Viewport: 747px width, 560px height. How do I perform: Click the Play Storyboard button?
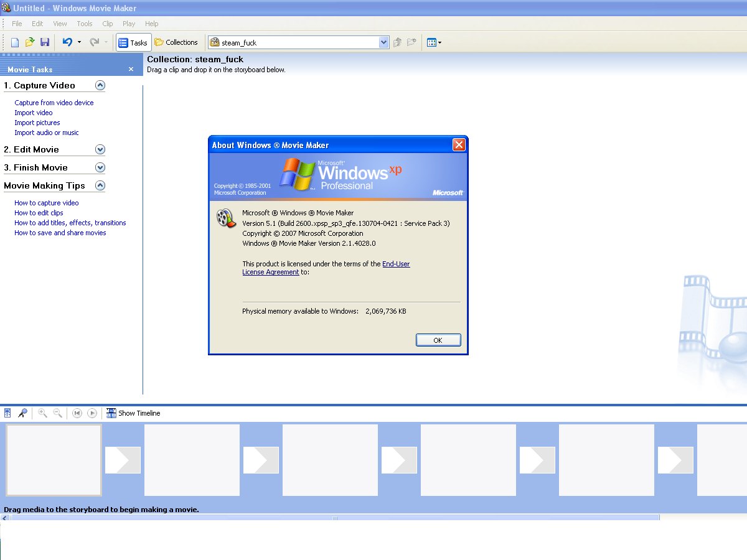point(92,413)
